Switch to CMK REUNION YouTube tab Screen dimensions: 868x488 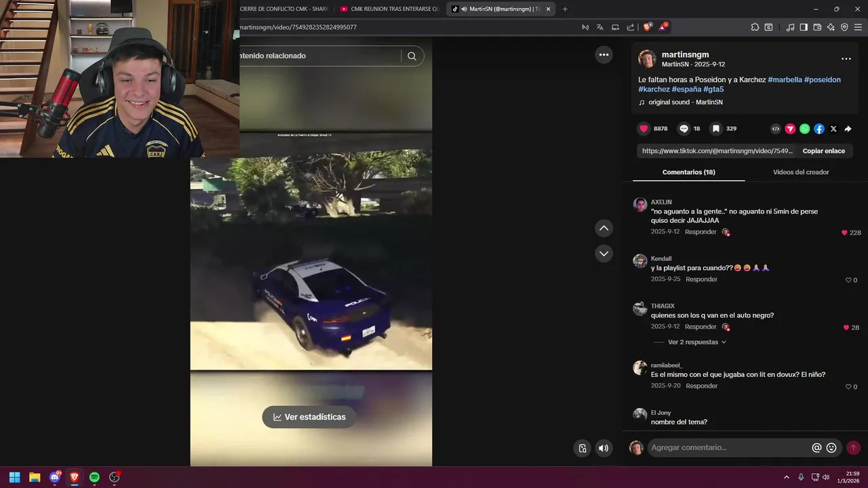pos(389,9)
